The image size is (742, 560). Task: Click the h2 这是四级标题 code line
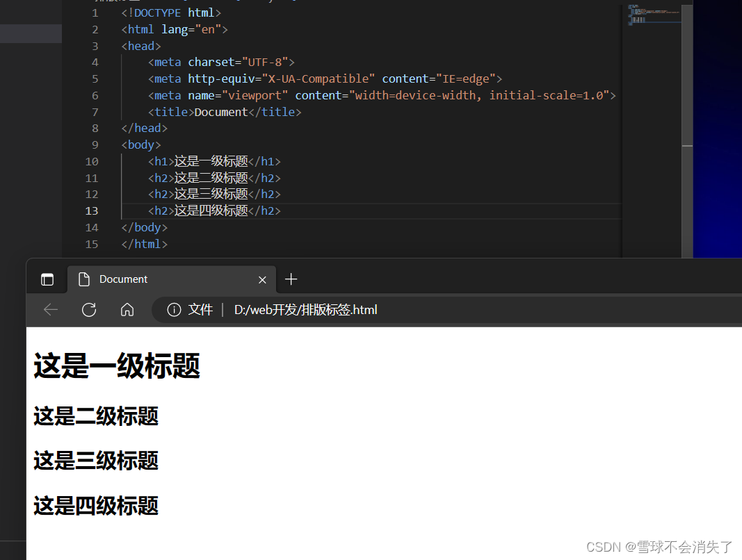point(214,211)
